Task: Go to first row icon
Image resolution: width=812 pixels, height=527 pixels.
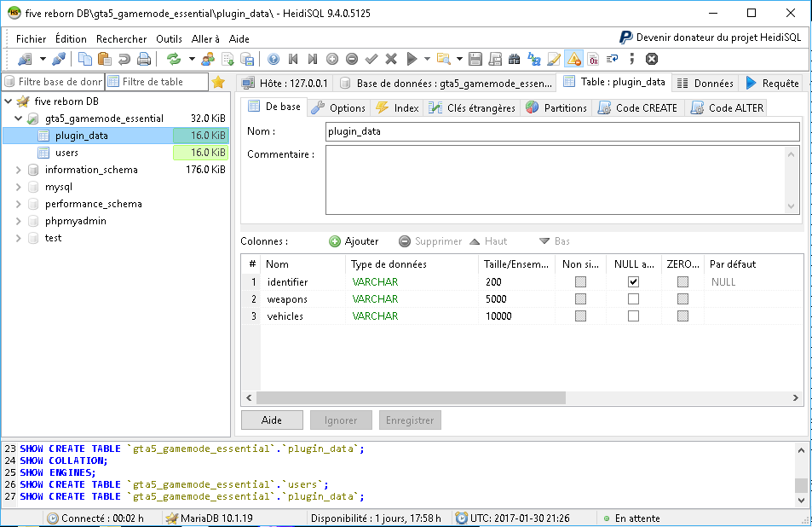Action: 293,59
